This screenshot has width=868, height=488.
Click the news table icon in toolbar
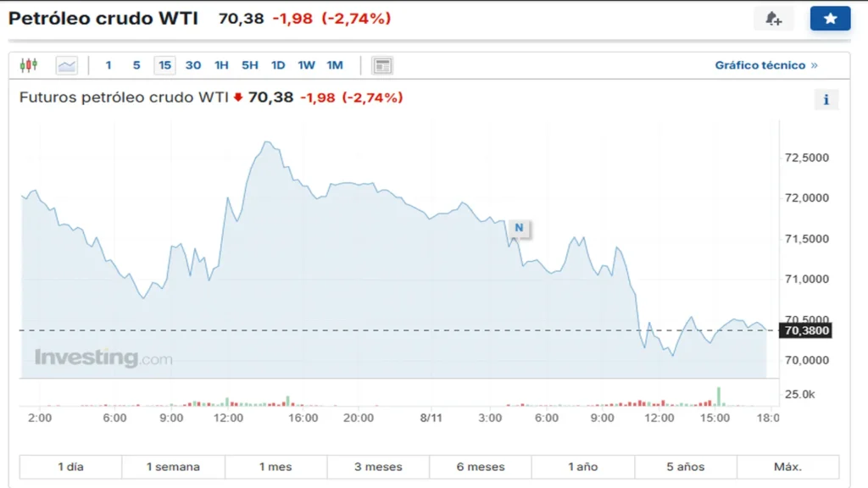click(382, 65)
